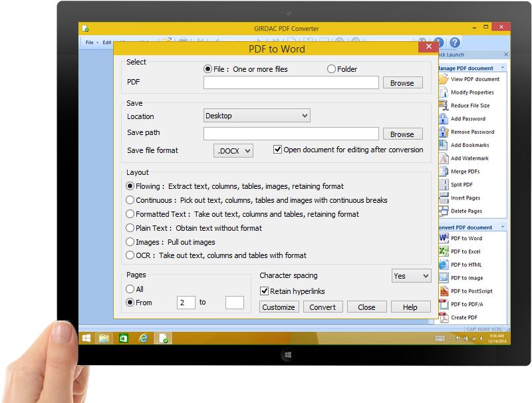The height and width of the screenshot is (403, 532).
Task: Click the Convert button
Action: point(323,307)
